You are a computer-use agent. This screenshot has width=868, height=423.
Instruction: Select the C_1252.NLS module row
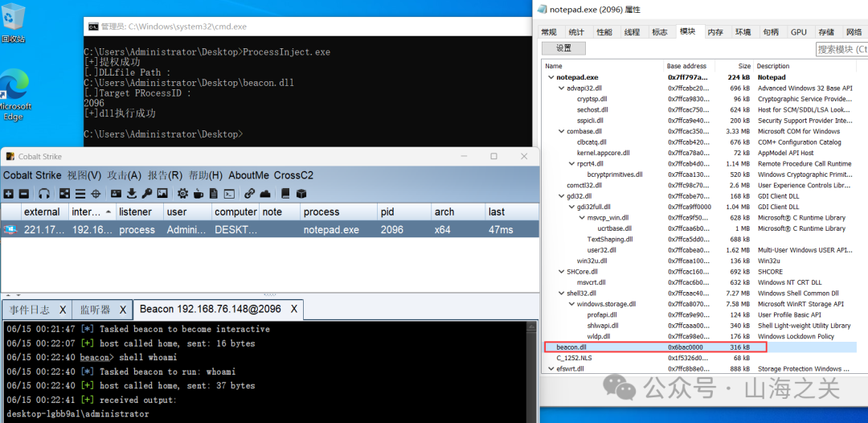[x=700, y=358]
